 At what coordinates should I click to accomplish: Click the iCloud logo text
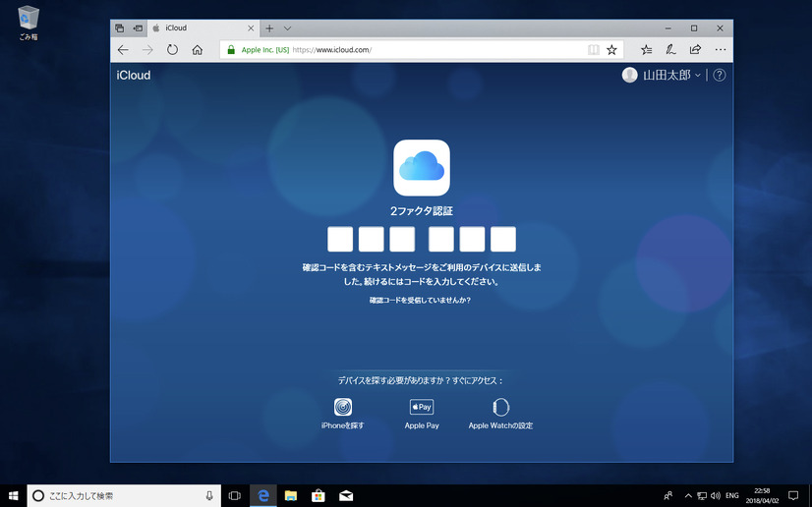(x=134, y=75)
